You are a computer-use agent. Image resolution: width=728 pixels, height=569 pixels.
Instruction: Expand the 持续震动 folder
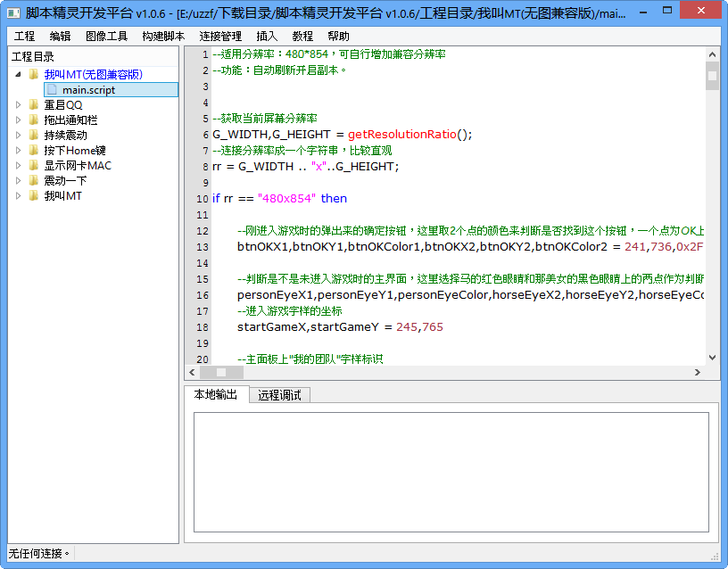(x=18, y=135)
